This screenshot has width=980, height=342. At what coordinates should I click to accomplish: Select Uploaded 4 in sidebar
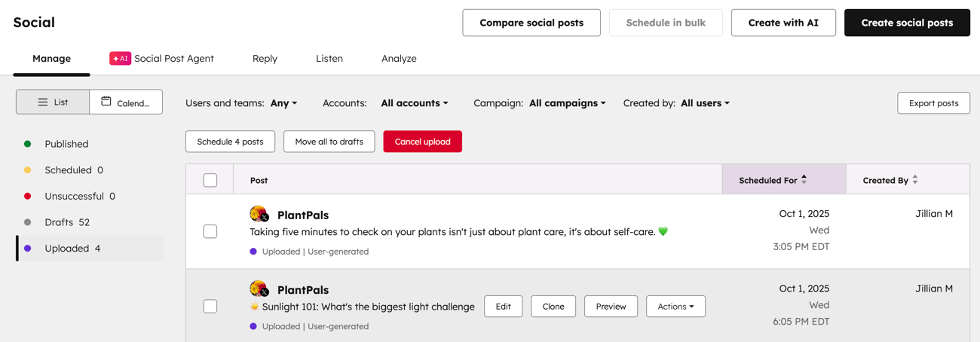[x=90, y=248]
